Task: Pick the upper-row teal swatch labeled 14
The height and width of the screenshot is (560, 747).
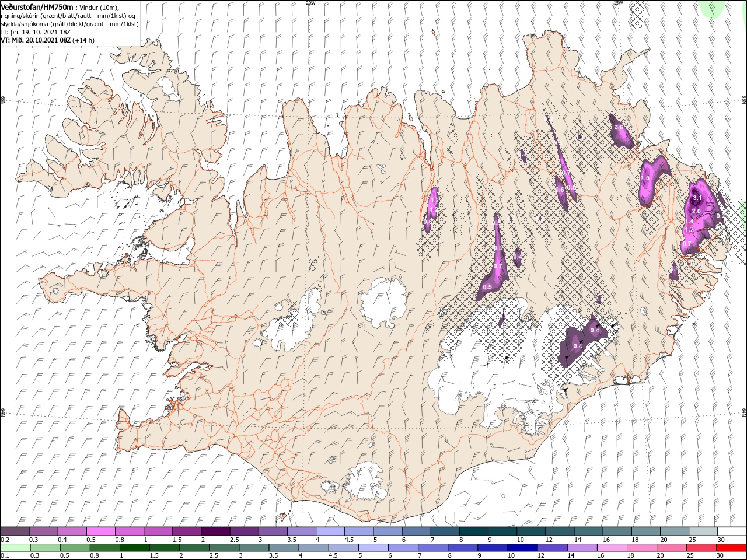Action: 588,531
